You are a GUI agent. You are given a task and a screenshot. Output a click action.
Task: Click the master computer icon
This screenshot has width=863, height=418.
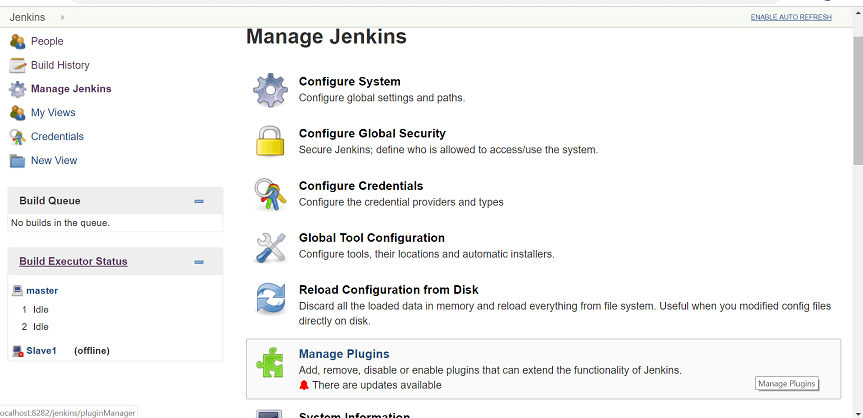[x=18, y=290]
